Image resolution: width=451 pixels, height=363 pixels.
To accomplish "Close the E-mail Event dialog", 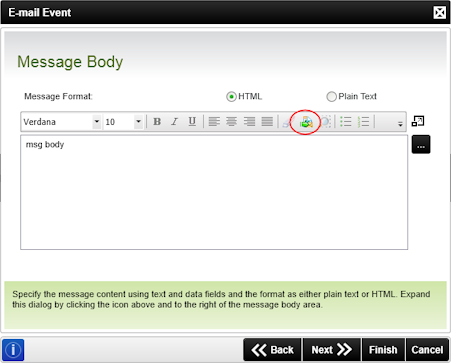I will [440, 13].
